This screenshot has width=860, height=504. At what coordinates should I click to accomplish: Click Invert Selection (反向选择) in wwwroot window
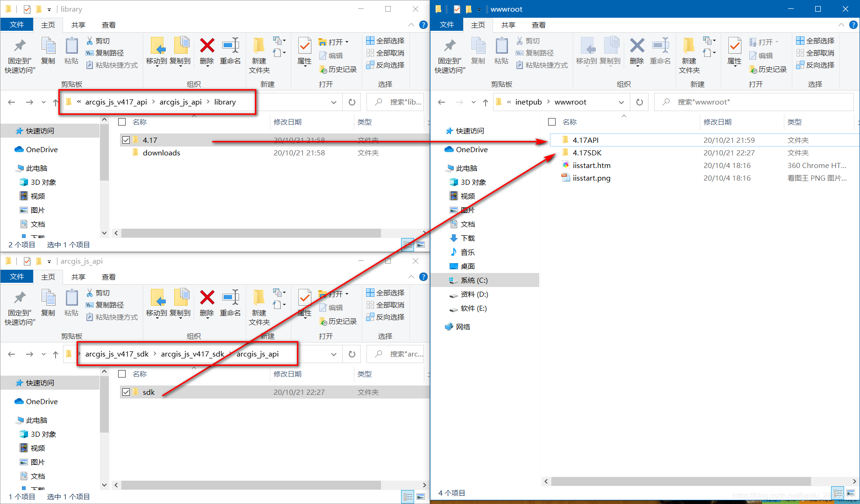point(816,65)
